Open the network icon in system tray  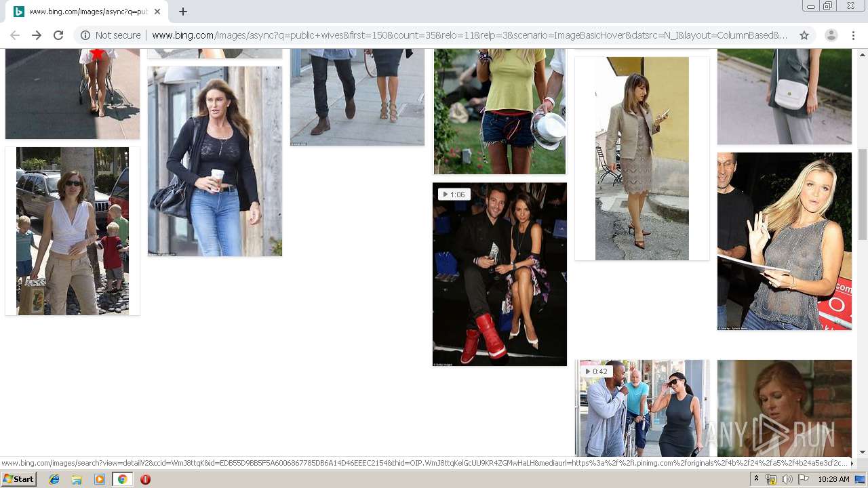coord(771,479)
